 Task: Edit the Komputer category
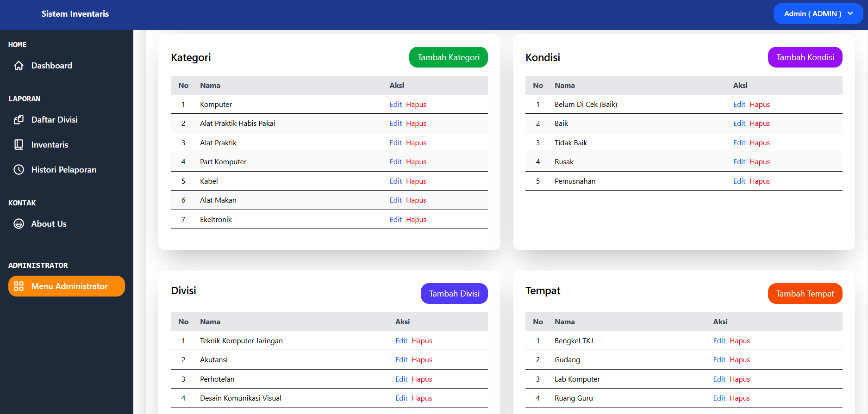point(396,105)
